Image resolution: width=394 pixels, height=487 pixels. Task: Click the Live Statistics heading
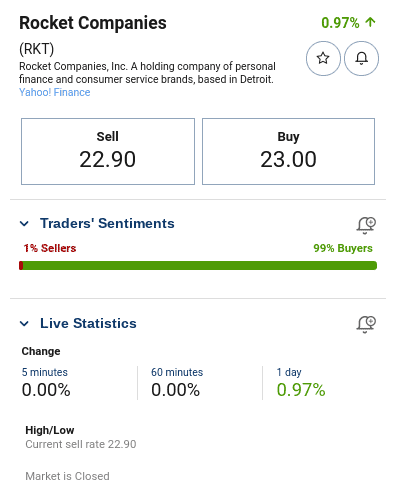[x=88, y=323]
